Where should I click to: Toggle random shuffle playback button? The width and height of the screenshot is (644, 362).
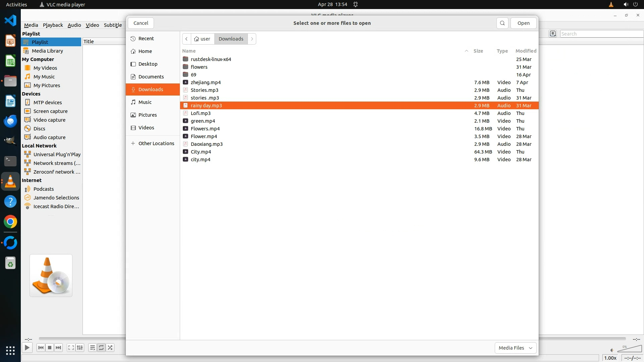[110, 348]
